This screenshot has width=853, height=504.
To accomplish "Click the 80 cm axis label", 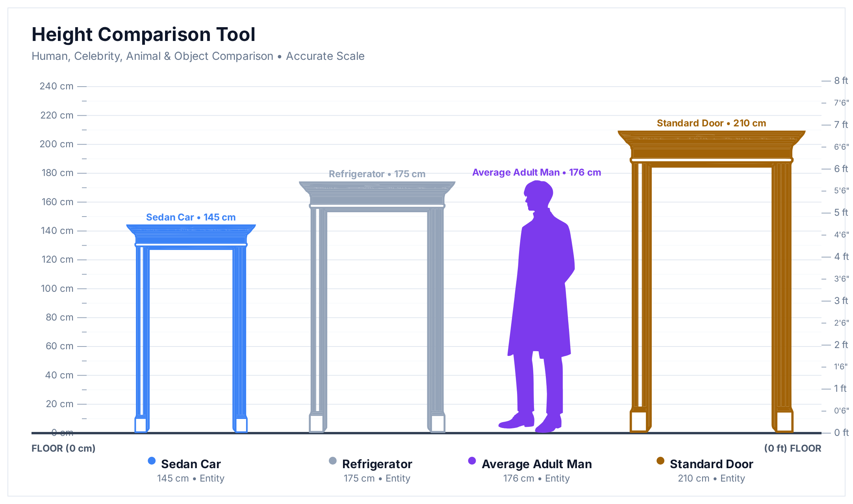I will pyautogui.click(x=59, y=317).
